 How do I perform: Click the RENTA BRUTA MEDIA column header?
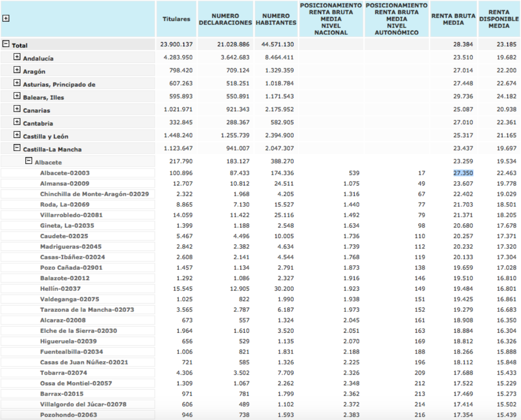pyautogui.click(x=454, y=19)
